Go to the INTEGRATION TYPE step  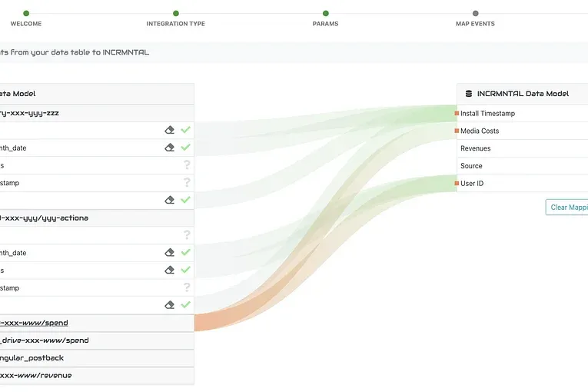[175, 18]
